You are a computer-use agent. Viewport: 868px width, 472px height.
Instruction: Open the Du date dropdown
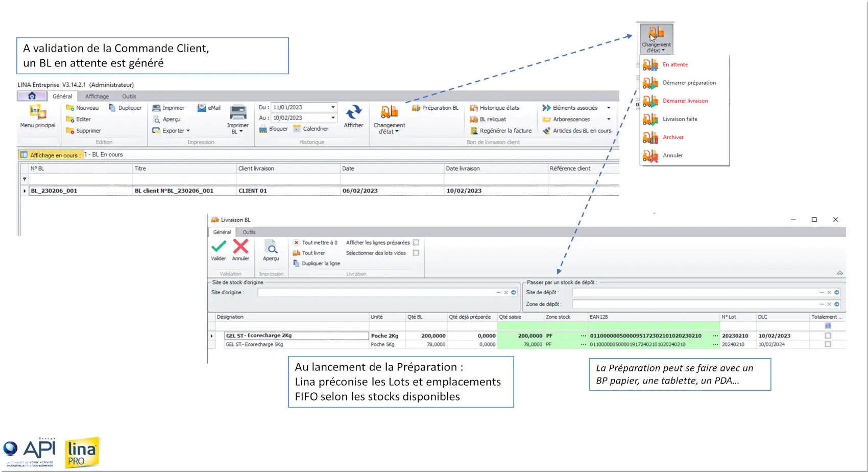click(x=333, y=107)
